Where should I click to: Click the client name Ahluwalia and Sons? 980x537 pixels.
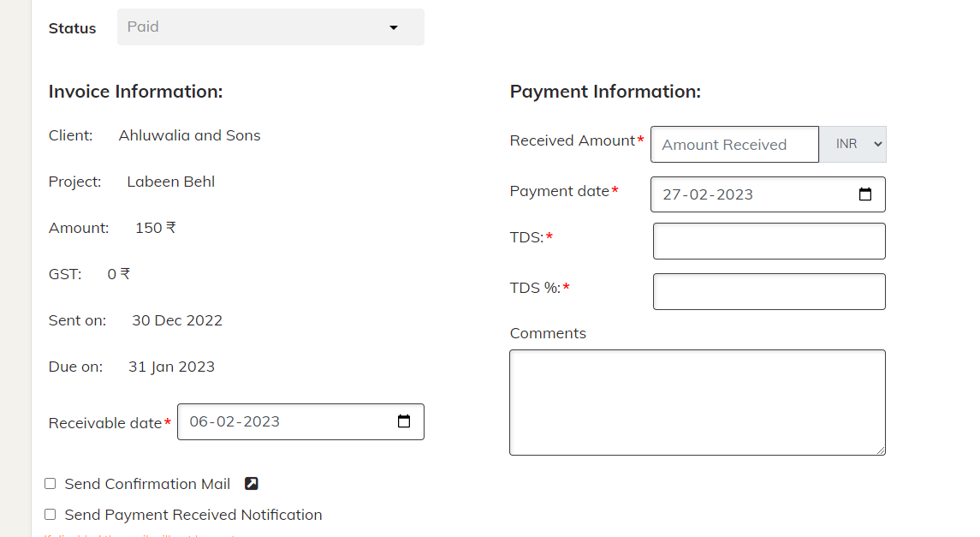tap(189, 134)
